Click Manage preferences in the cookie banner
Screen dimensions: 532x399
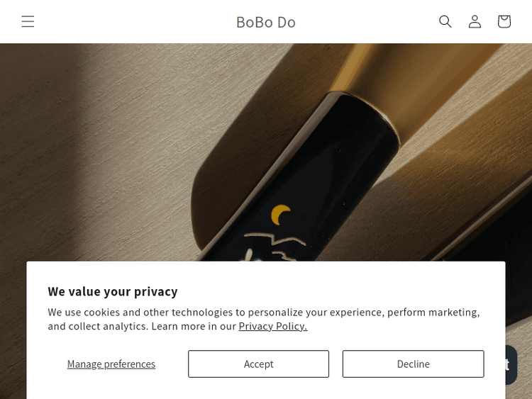(x=111, y=364)
